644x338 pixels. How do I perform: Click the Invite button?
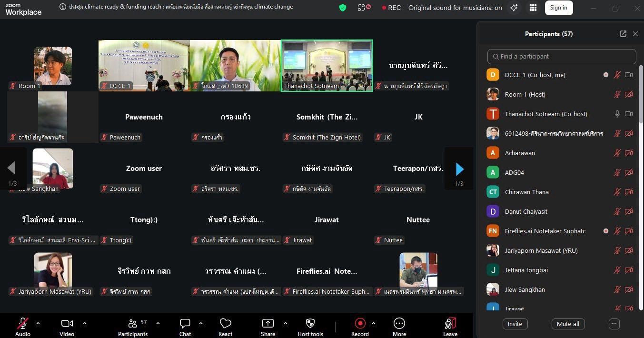(515, 324)
